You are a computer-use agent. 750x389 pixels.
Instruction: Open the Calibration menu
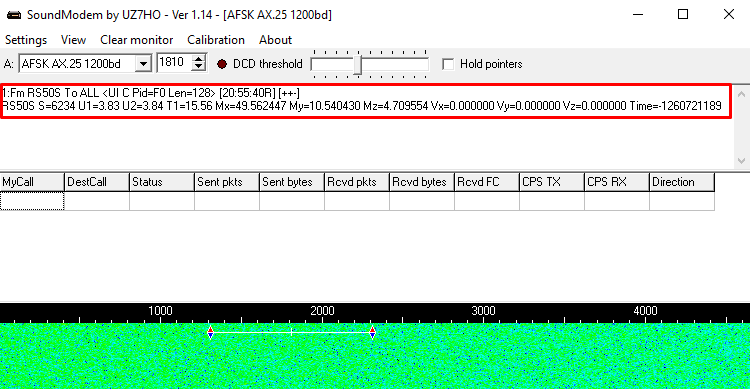(216, 40)
